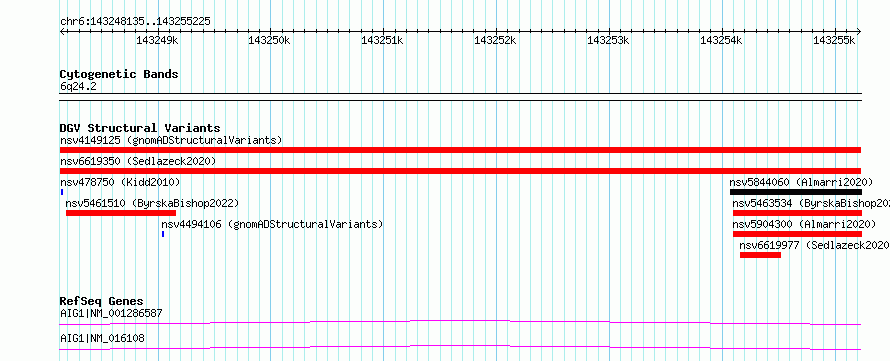Open nsv5461510 (ByrskaBishop2022) variant label
This screenshot has width=890, height=361.
152,203
